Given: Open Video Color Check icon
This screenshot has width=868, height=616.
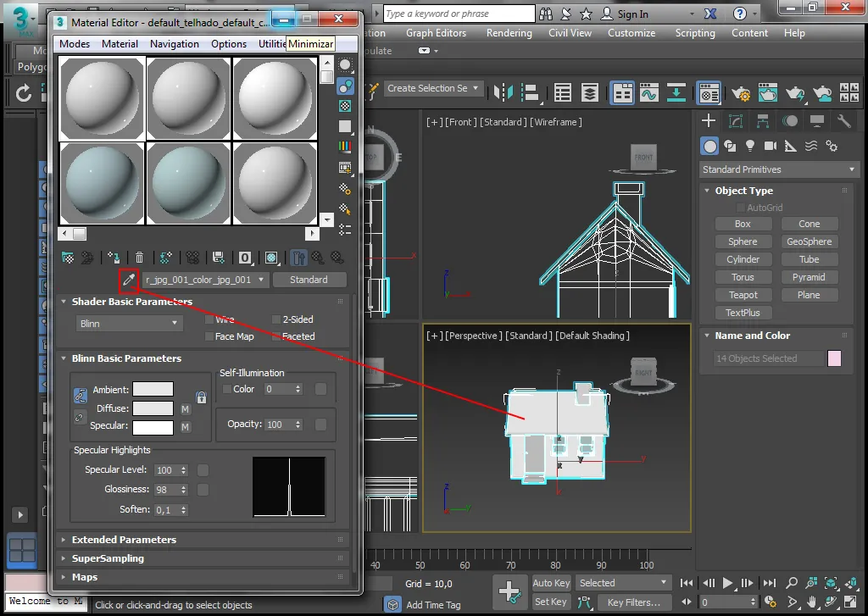Looking at the screenshot, I should 345,147.
